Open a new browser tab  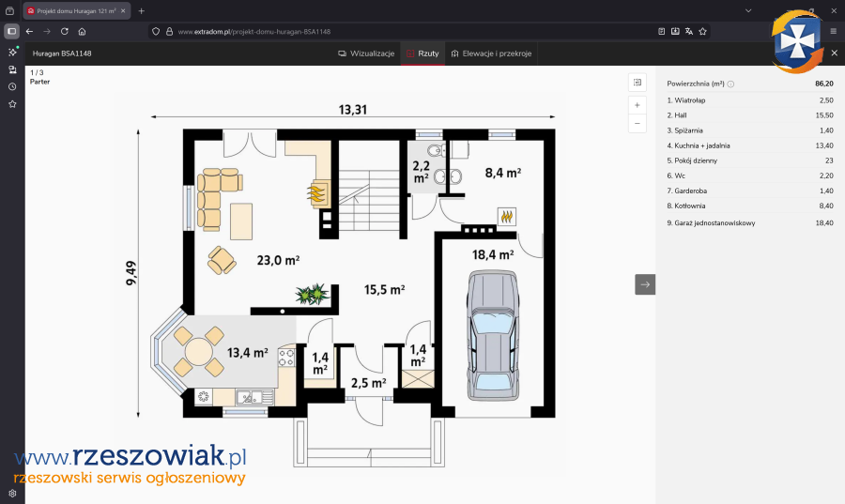click(142, 10)
